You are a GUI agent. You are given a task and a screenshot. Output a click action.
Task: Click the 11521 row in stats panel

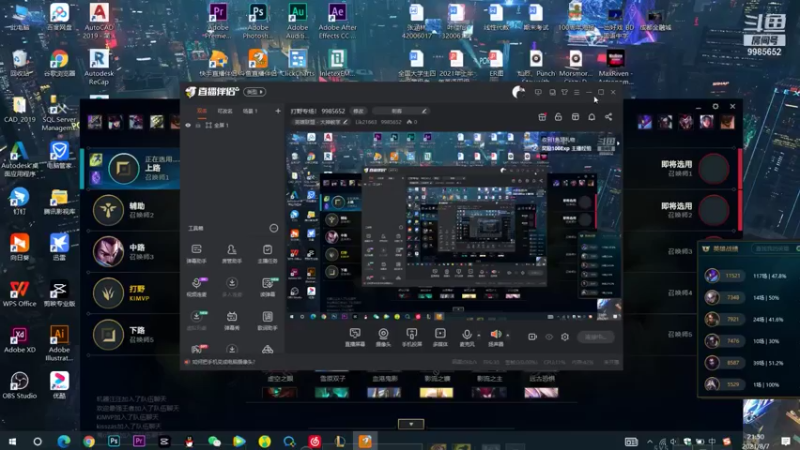747,276
